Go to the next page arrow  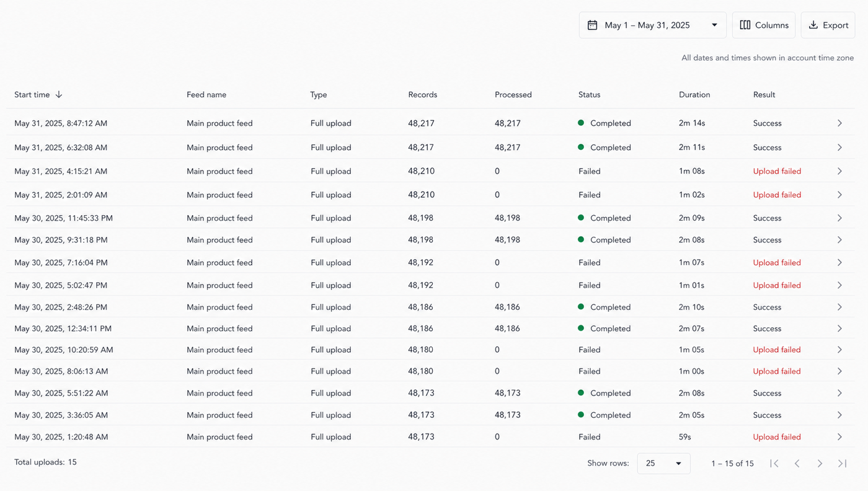click(820, 464)
